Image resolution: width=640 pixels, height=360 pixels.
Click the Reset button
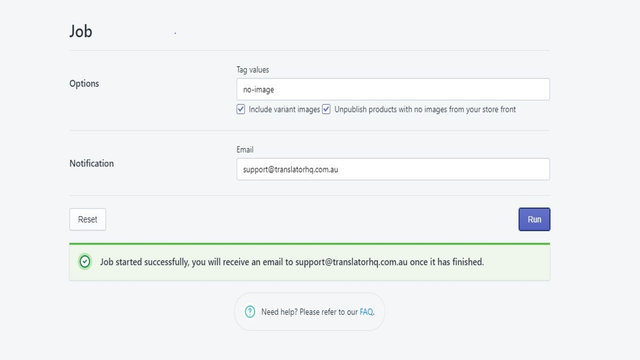[87, 220]
